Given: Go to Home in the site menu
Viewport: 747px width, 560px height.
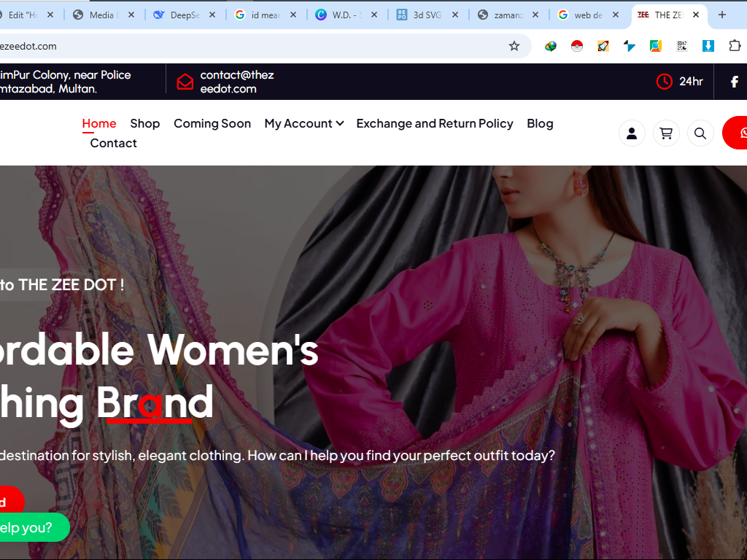Looking at the screenshot, I should [99, 123].
